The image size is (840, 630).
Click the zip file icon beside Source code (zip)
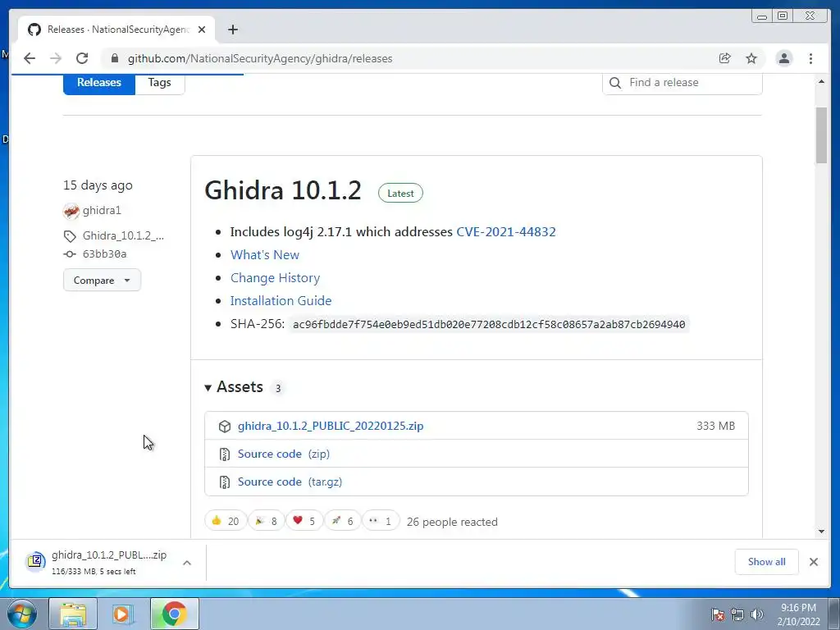coord(225,454)
